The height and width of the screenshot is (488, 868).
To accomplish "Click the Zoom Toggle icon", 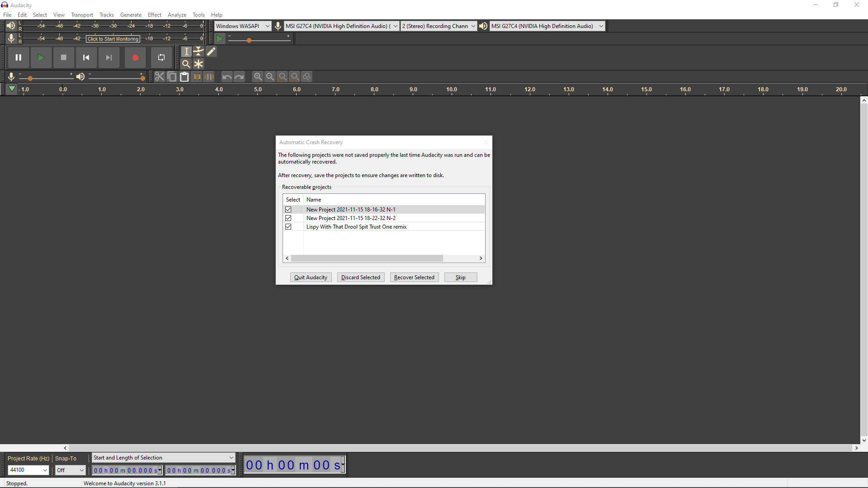I will 307,77.
